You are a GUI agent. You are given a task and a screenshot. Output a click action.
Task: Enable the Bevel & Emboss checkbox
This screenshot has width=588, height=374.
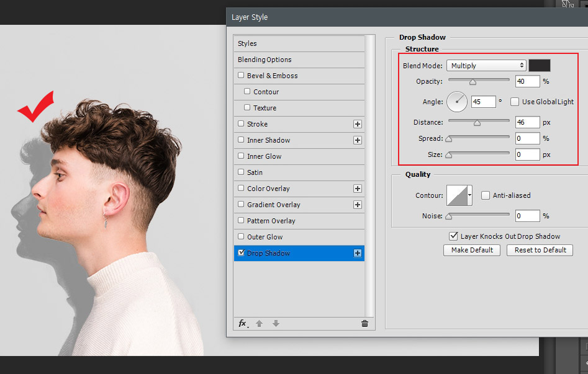pyautogui.click(x=241, y=75)
